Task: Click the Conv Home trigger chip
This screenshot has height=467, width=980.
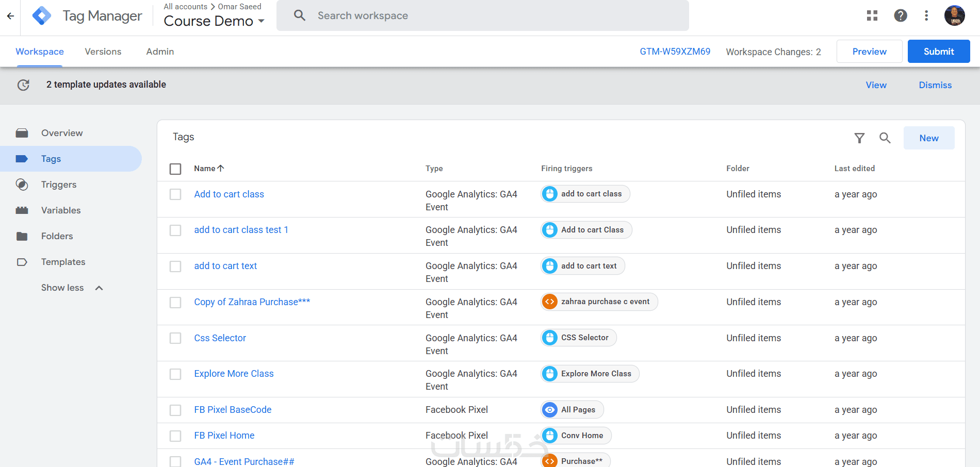Action: click(x=576, y=436)
